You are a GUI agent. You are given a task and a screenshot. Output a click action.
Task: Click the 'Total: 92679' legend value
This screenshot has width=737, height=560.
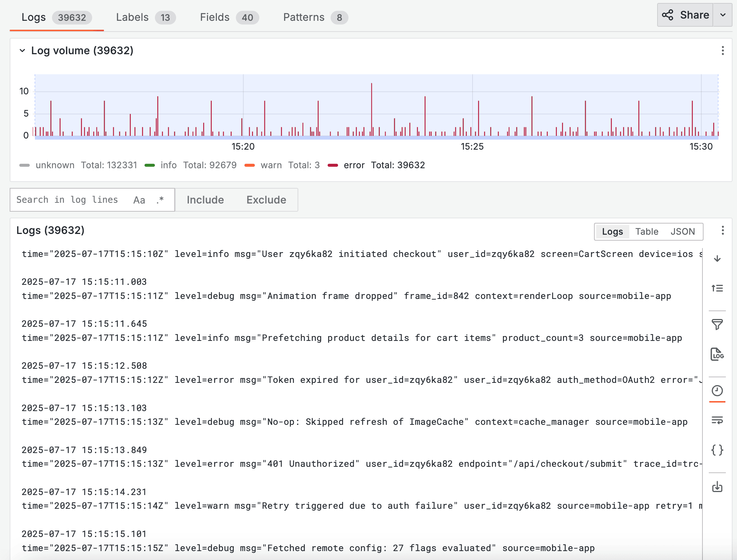click(210, 165)
